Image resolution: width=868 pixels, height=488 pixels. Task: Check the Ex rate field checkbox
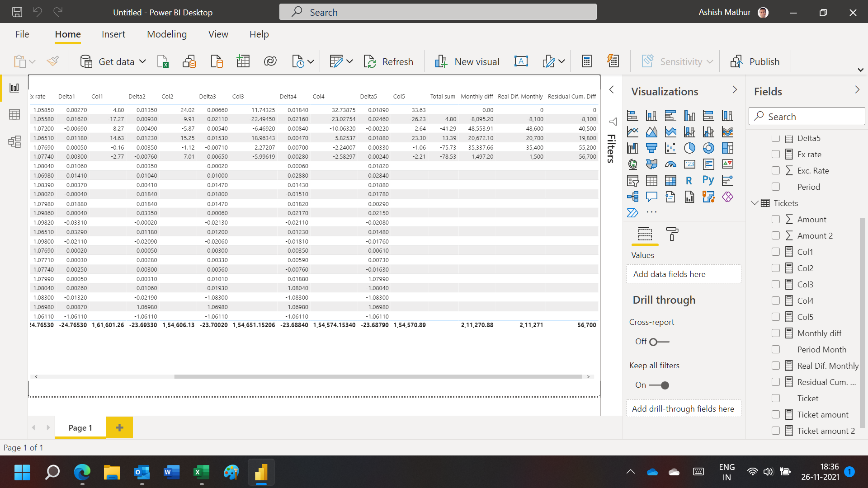[776, 155]
